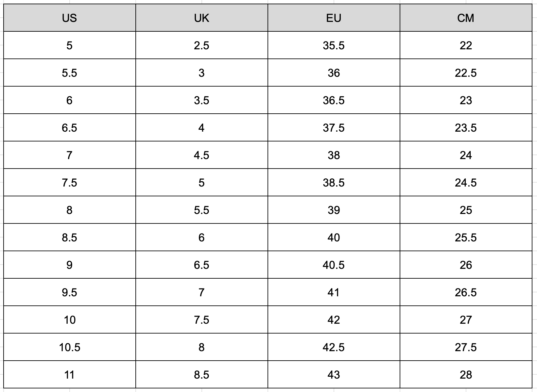Select the US column header cell
Image resolution: width=537 pixels, height=392 pixels.
click(69, 18)
